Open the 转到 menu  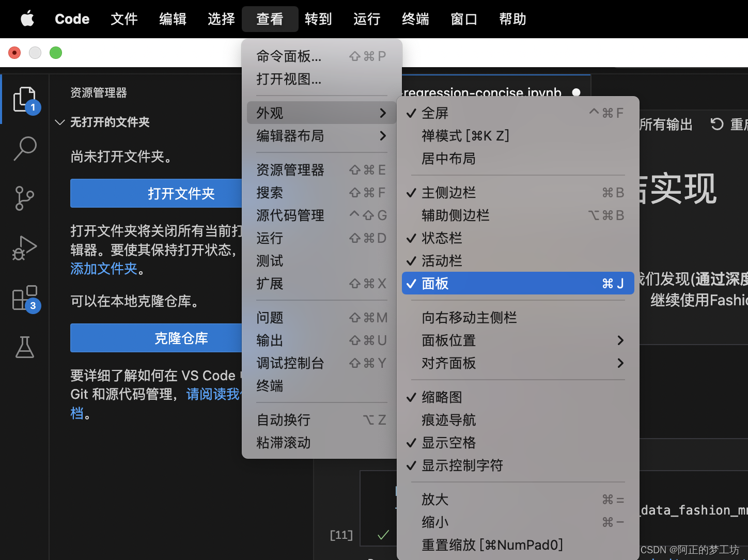318,19
